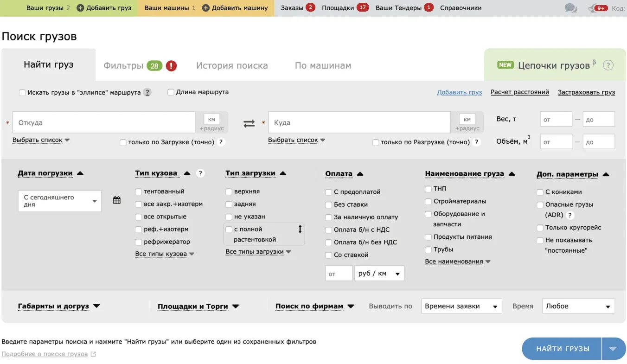Open the 'С сегодняшнего дня' date dropdown
This screenshot has height=364, width=627.
point(59,200)
